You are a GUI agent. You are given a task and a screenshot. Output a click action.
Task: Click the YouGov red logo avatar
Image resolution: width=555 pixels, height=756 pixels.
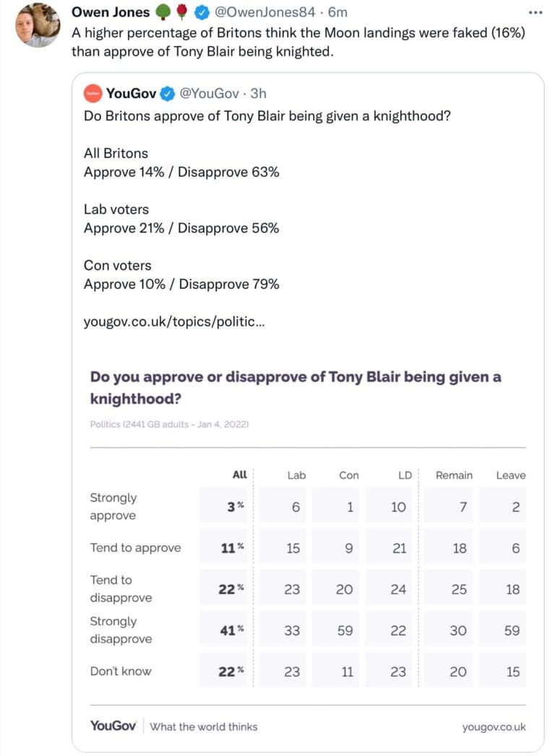click(93, 93)
